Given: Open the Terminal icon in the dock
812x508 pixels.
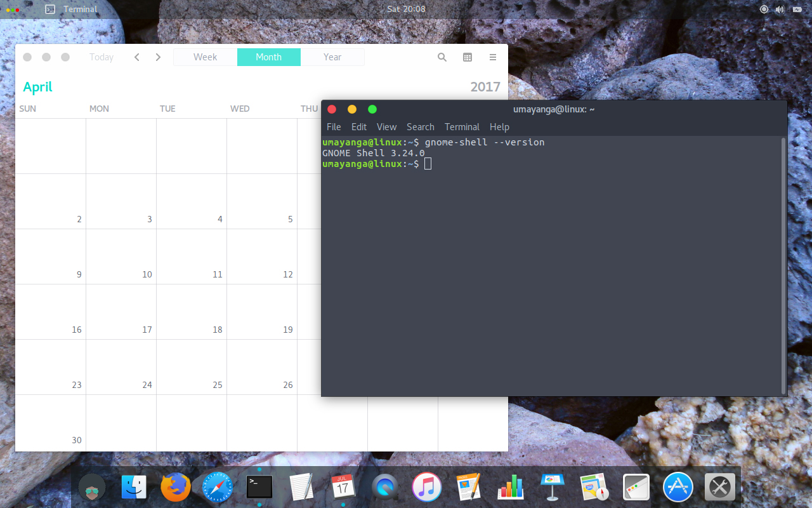Looking at the screenshot, I should [x=259, y=487].
